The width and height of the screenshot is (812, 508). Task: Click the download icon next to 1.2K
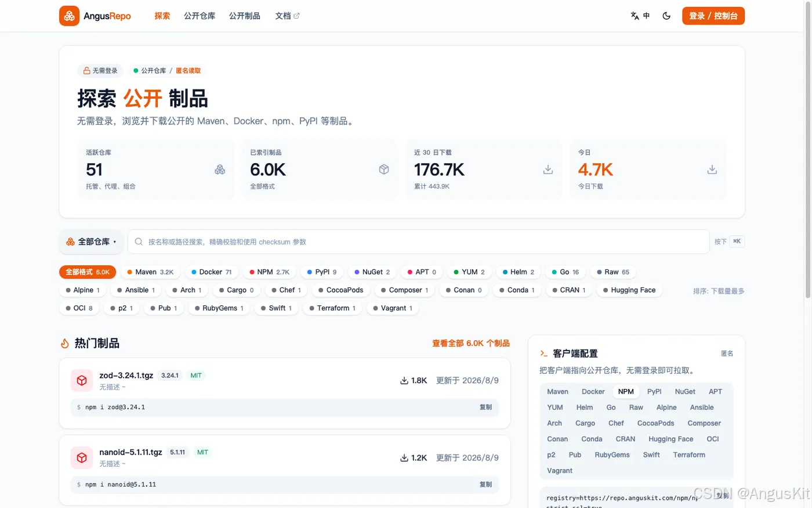point(404,458)
